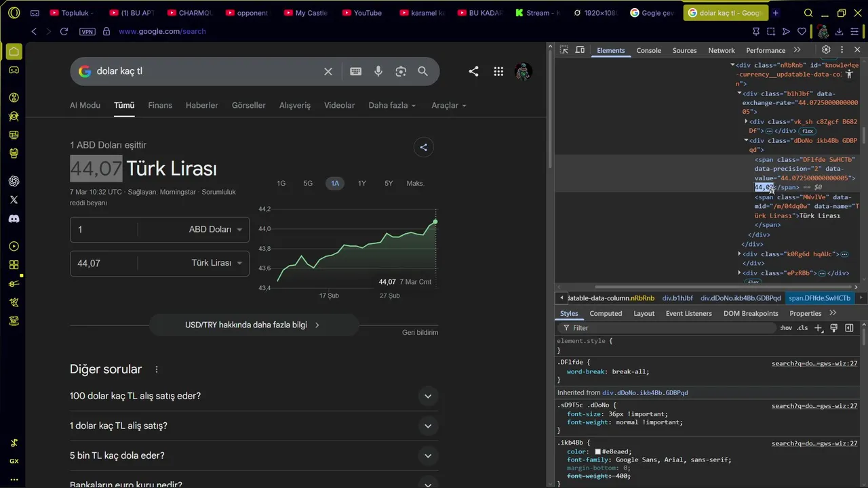Open the Sorumluluk reddi beyanı link
The height and width of the screenshot is (488, 868).
coord(151,197)
